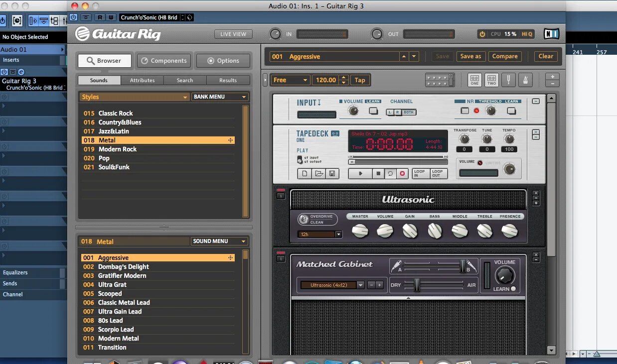Select the BOTH input channel button
The height and width of the screenshot is (364, 617).
pyautogui.click(x=409, y=112)
